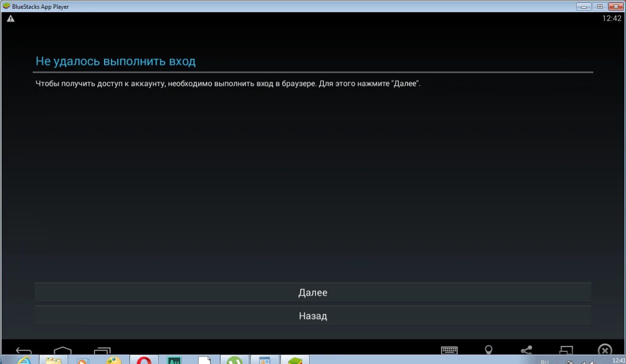Click the share icon in bottom bar

[526, 350]
